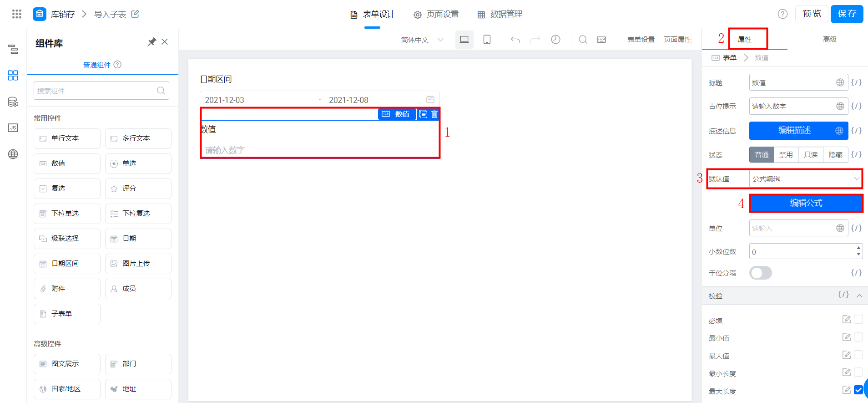Edit the 最小值 validation rule
868x403 pixels.
click(x=846, y=337)
